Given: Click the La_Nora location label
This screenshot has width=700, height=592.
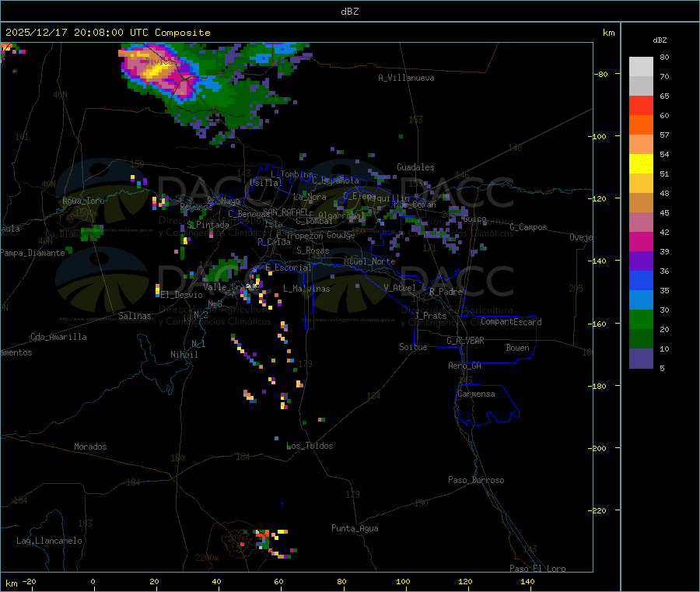Looking at the screenshot, I should pyautogui.click(x=310, y=197).
